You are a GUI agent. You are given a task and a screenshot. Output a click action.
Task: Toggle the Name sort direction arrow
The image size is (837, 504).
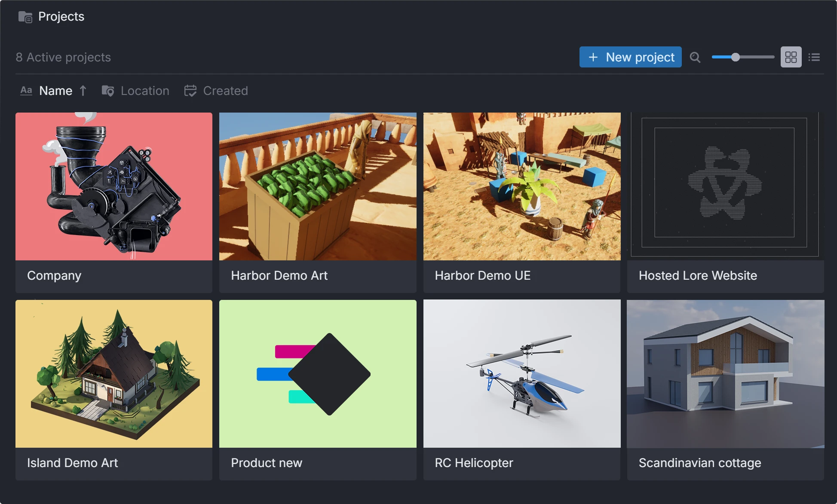[x=83, y=91]
